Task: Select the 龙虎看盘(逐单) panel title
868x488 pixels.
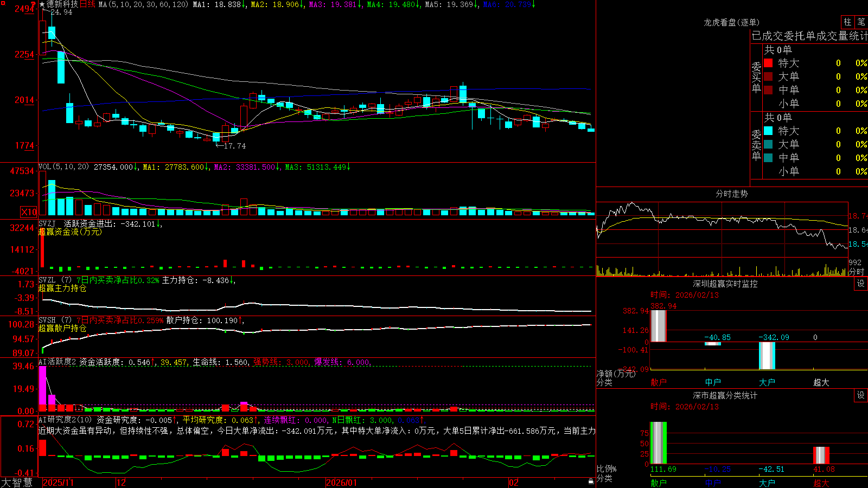Action: [731, 22]
